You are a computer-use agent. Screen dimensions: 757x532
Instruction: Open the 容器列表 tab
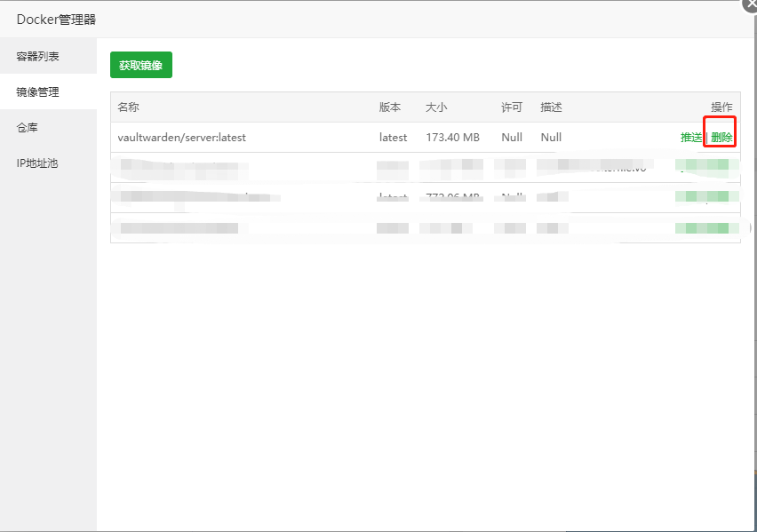tap(38, 56)
